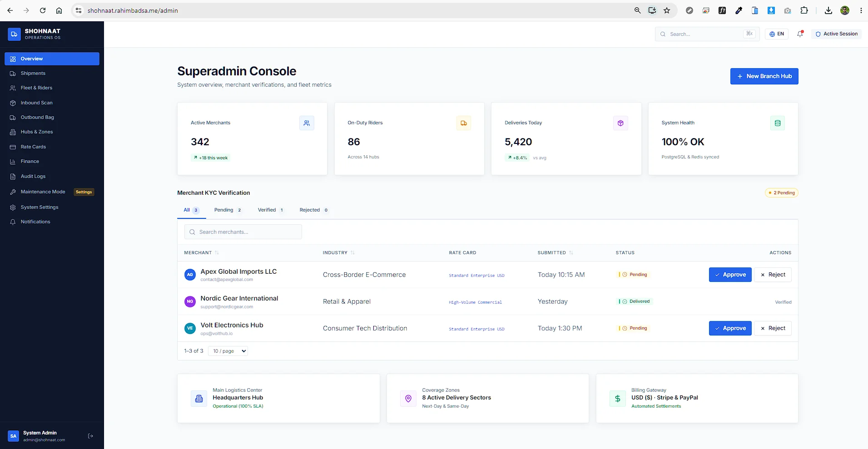This screenshot has height=449, width=868.
Task: Click the Shohnaat logo icon in the sidebar
Action: pos(14,34)
